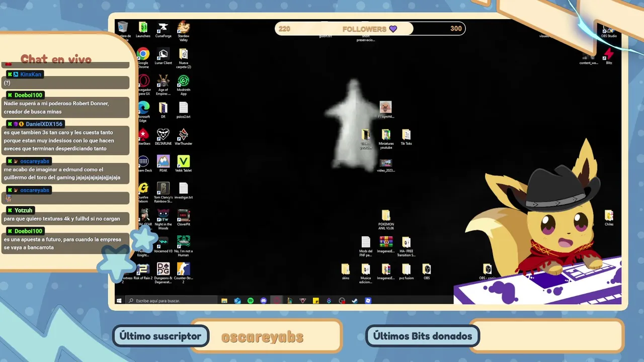The image size is (644, 362).
Task: Click the 'oscareyabs' latest subscriber name
Action: tap(262, 337)
